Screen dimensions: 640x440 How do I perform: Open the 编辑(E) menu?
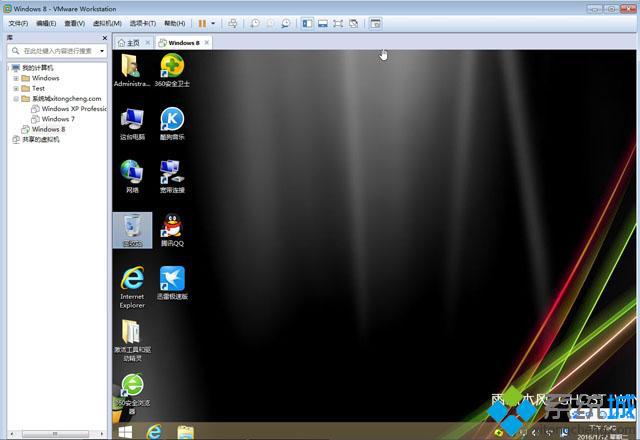click(46, 24)
